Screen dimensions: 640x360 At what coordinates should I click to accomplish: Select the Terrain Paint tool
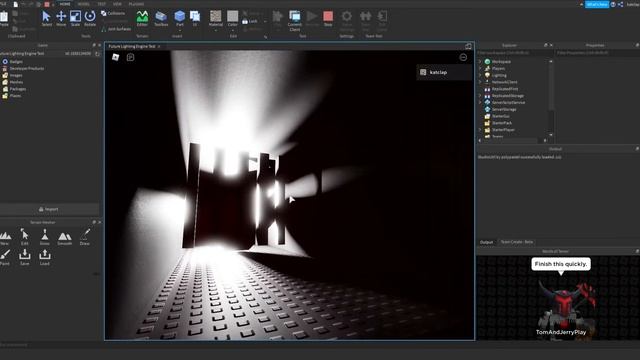pyautogui.click(x=5, y=258)
